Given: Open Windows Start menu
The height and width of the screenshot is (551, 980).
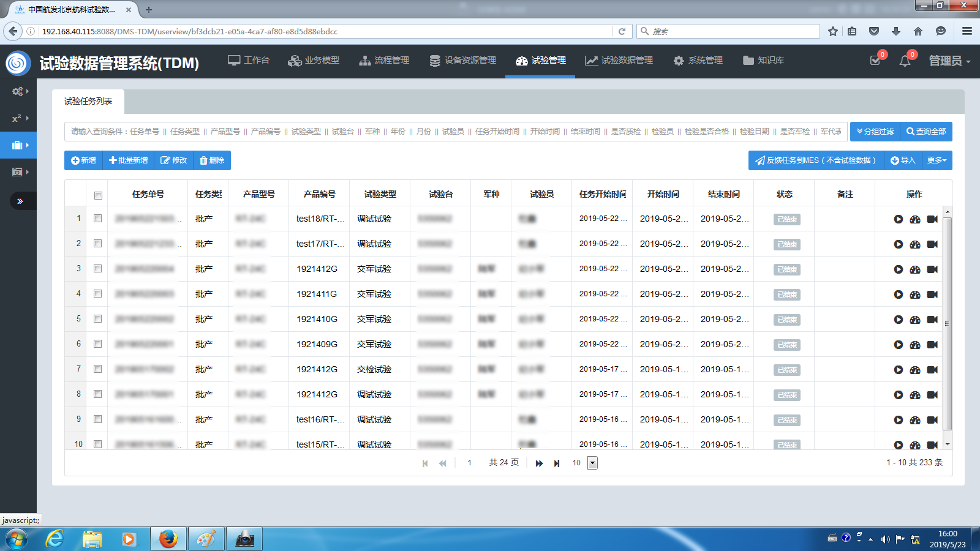Looking at the screenshot, I should (x=17, y=539).
